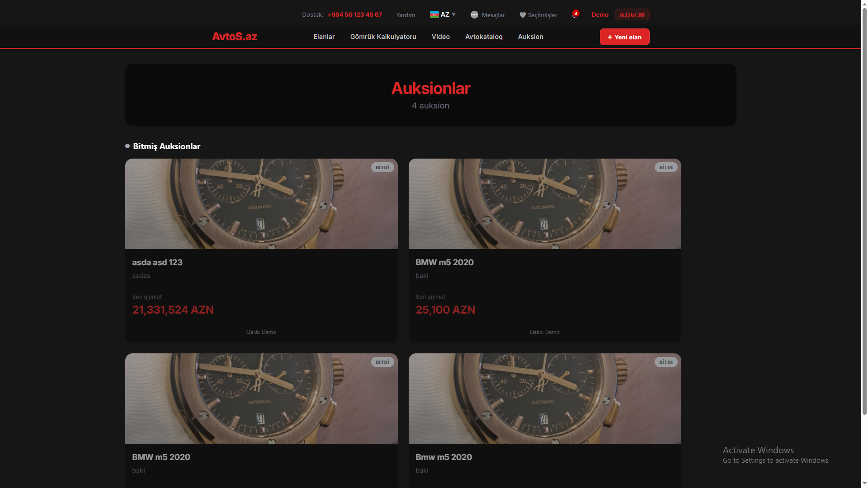Click the 4 auksion count text
The width and height of the screenshot is (868, 488).
430,106
